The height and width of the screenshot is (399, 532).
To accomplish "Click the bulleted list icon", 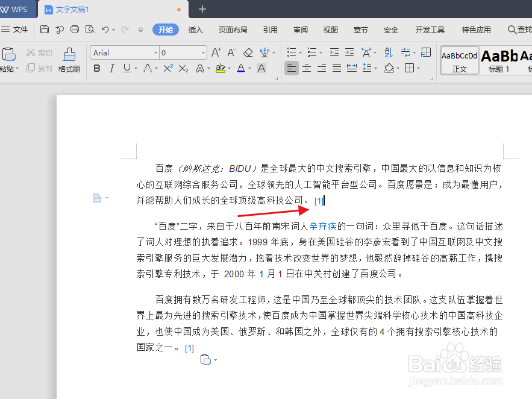I will [x=292, y=52].
